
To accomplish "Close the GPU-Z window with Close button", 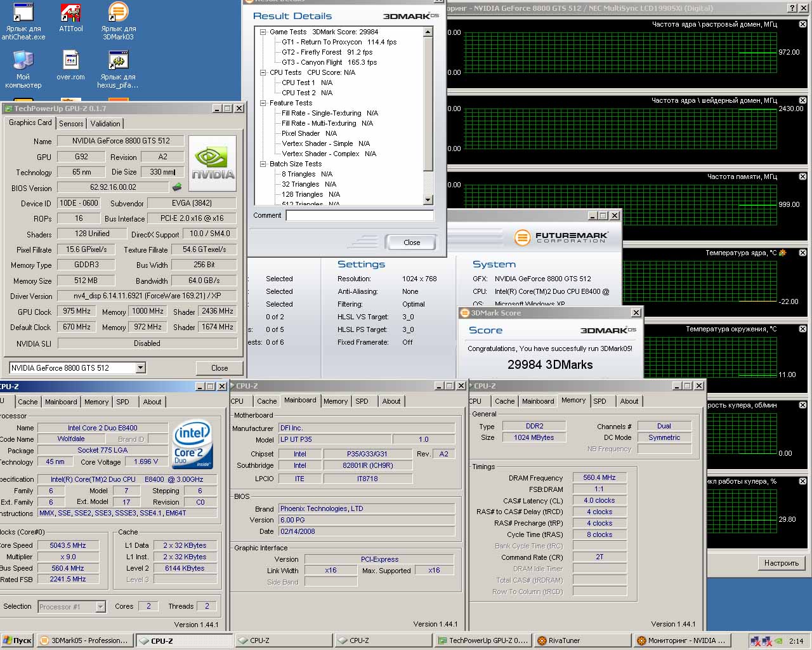I will pos(219,368).
